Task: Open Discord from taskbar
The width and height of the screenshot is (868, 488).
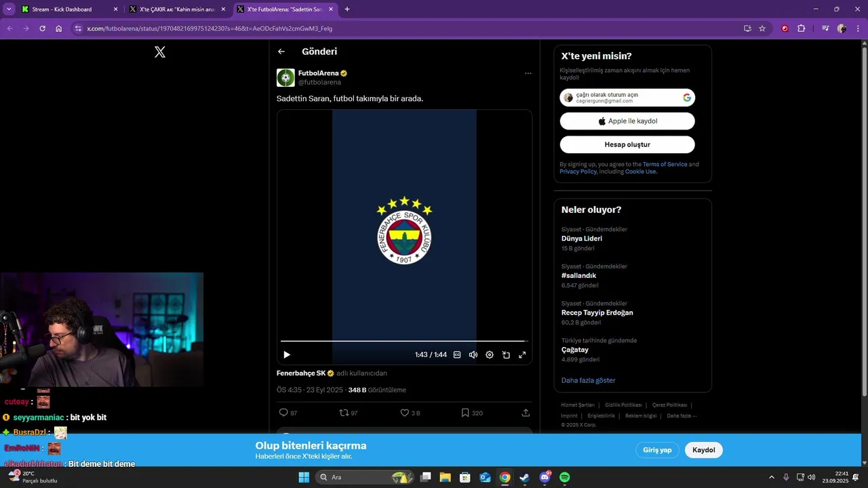Action: pos(545,477)
